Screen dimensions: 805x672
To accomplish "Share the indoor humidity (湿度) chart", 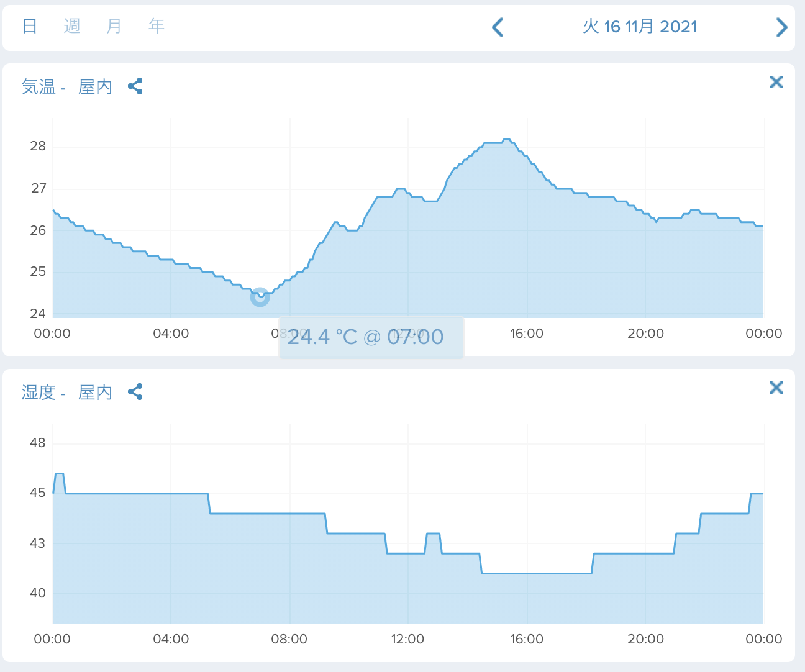I will pos(135,392).
